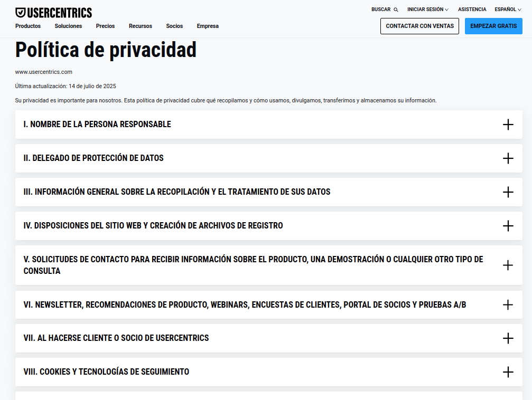Expand 'Nombre de la persona responsable' section
Screen dimensions: 532x400
[269, 125]
